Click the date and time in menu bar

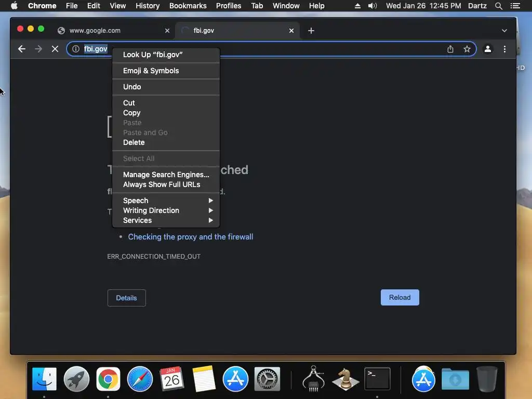point(423,6)
